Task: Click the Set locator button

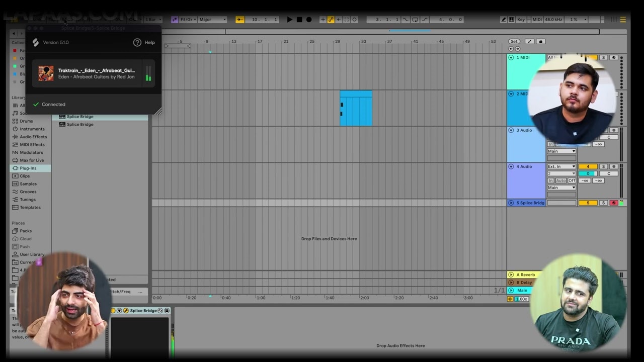Action: coord(514,41)
